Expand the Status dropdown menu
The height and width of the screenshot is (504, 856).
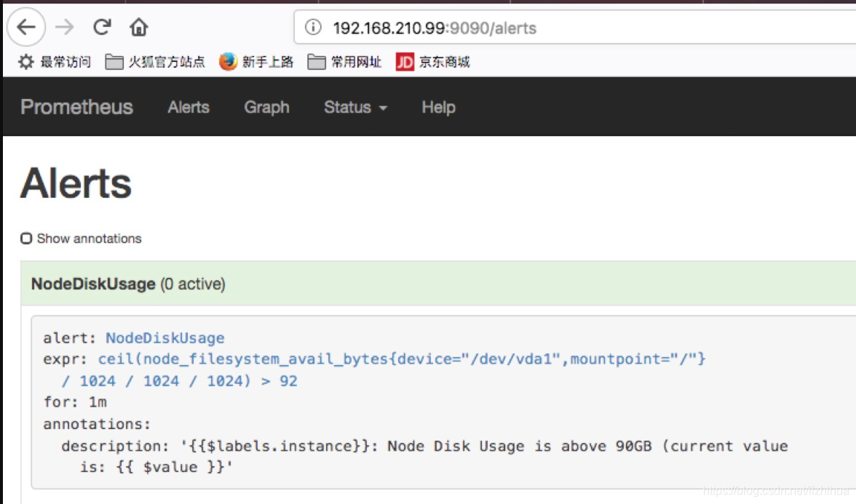(x=355, y=107)
